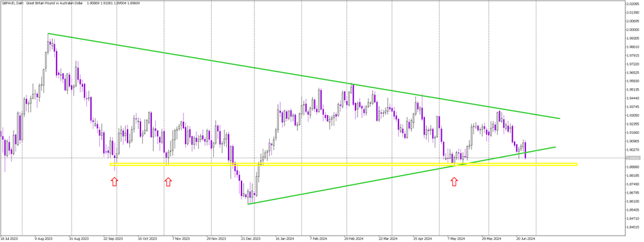Click the 15 Apr 2024 date label
This screenshot has height=242, width=644.
pyautogui.click(x=422, y=238)
